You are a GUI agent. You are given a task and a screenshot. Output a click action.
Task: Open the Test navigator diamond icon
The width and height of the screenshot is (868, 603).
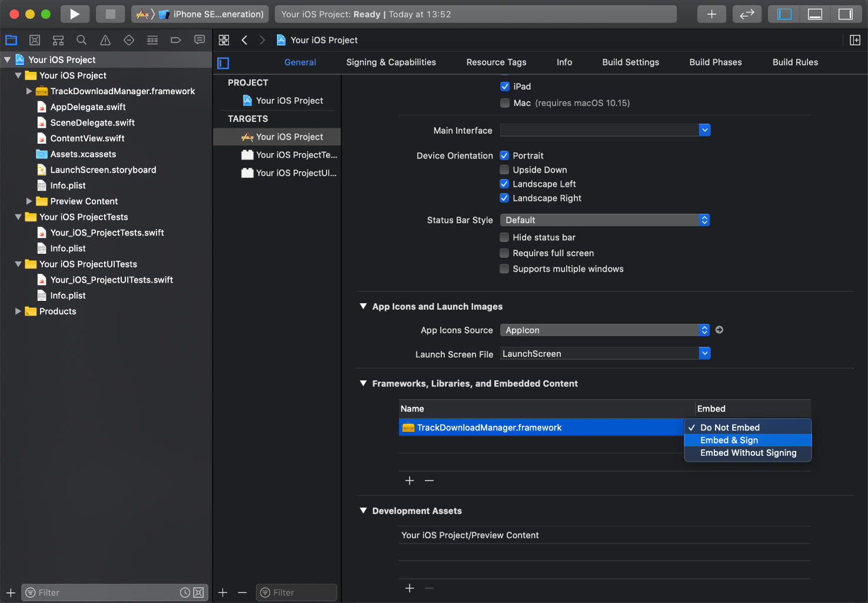129,40
